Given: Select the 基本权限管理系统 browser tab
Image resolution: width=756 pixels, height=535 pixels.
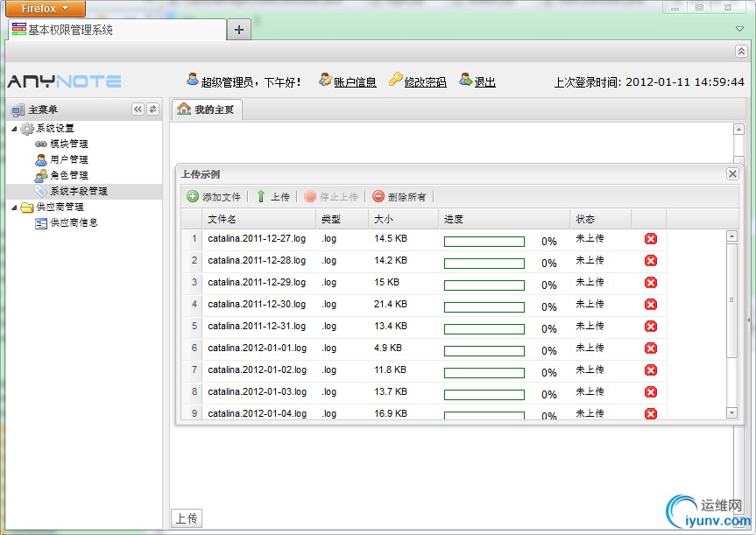Looking at the screenshot, I should pyautogui.click(x=117, y=30).
